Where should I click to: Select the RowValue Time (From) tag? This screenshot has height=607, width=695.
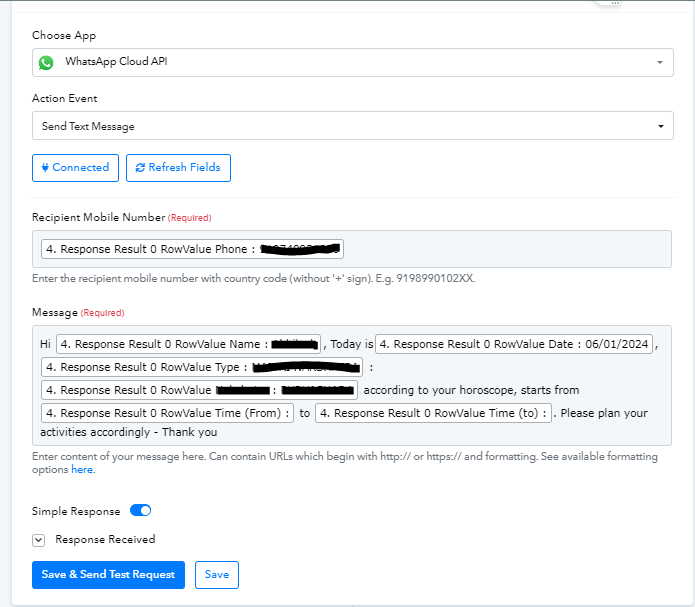(167, 413)
